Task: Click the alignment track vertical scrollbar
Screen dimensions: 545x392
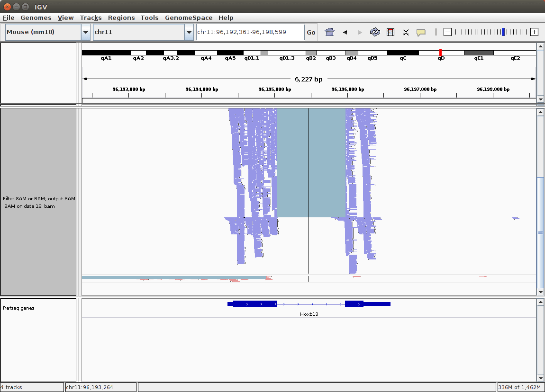Action: click(540, 232)
